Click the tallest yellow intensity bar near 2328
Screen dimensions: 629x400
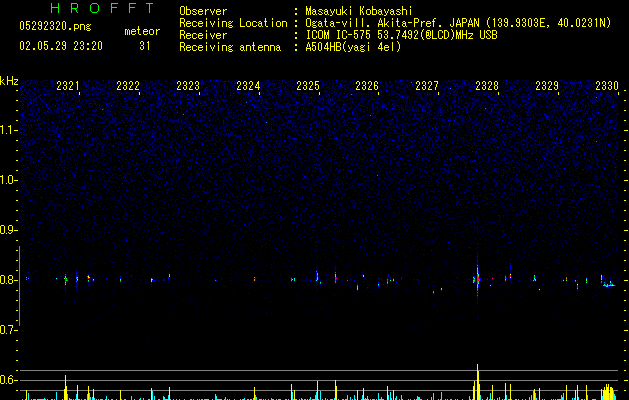tap(477, 382)
